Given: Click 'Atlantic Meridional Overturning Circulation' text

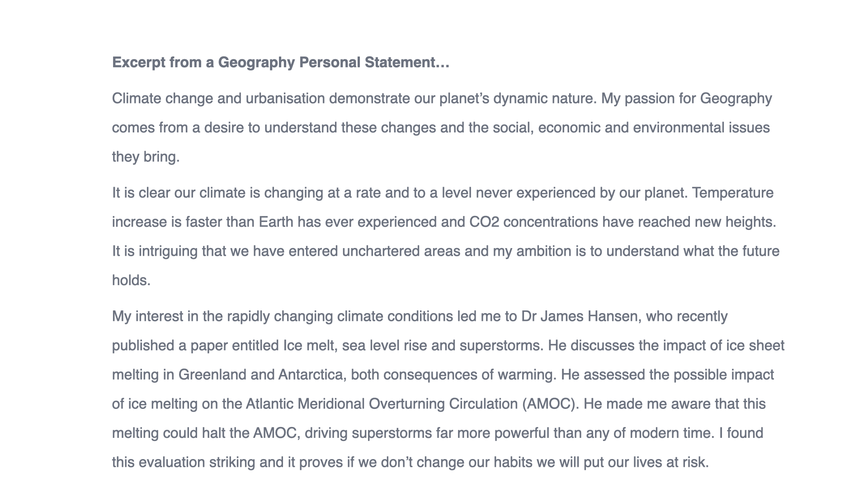Looking at the screenshot, I should coord(382,404).
